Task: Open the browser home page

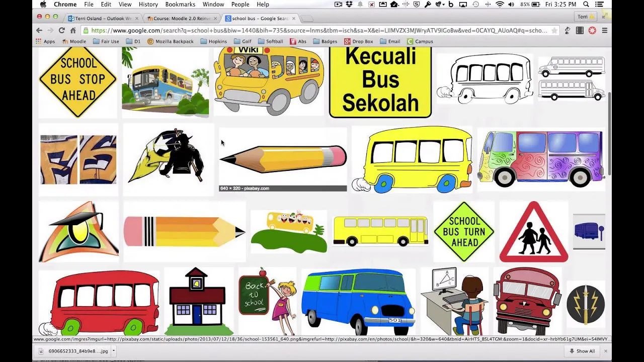Action: (73, 30)
